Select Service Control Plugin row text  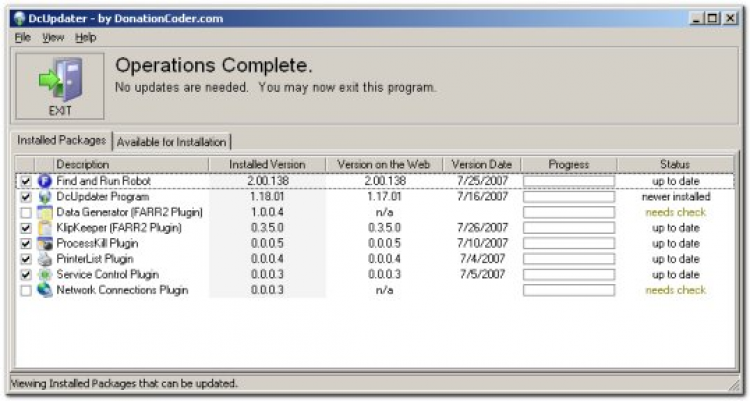108,275
